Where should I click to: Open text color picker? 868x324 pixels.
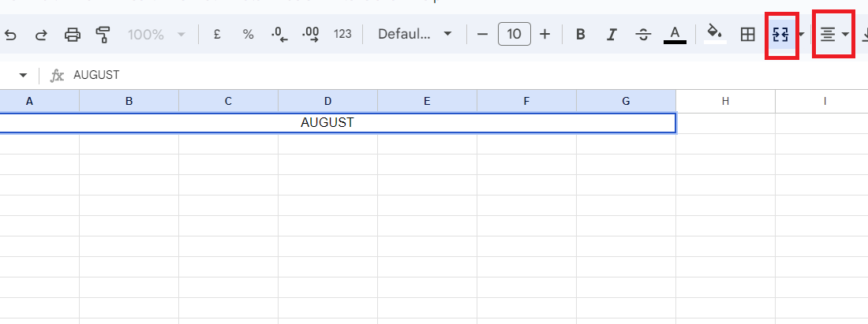tap(675, 35)
